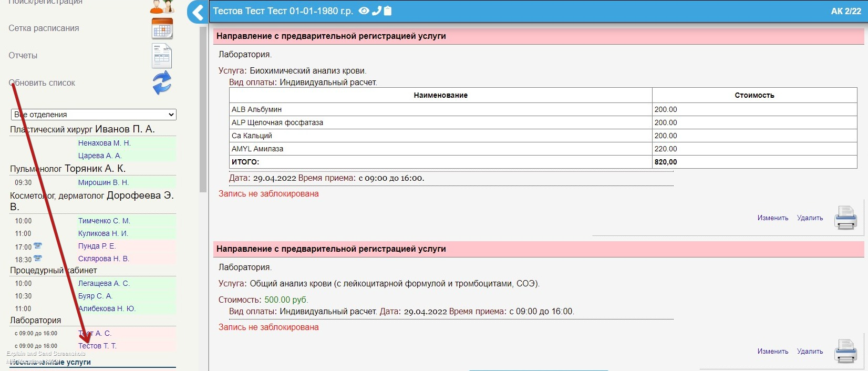The height and width of the screenshot is (371, 868).
Task: Collapse sidebar with the back chevron
Action: click(198, 12)
